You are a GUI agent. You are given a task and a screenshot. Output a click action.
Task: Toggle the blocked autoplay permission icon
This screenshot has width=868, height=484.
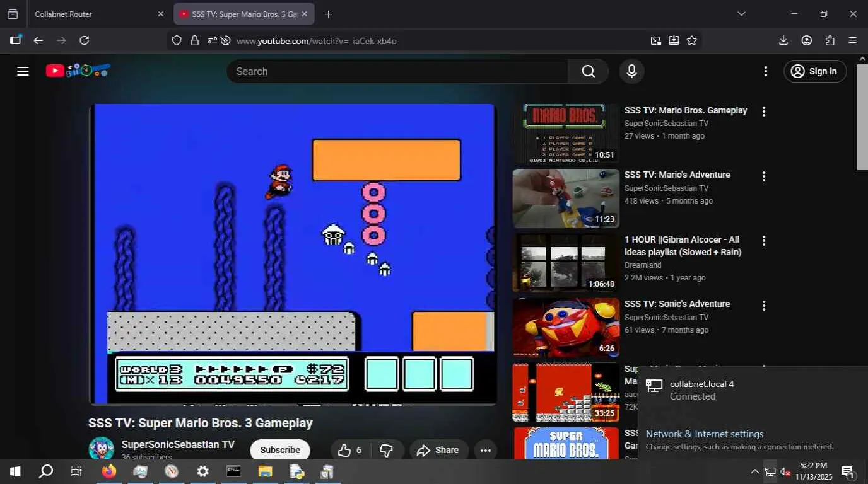point(225,41)
